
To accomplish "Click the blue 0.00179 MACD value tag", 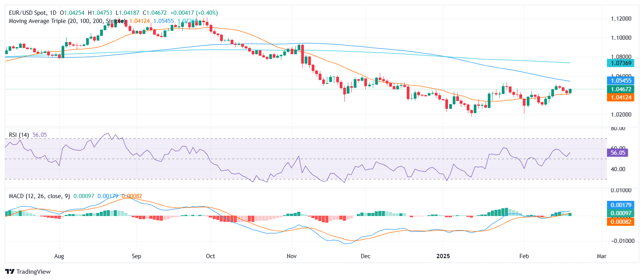I will pyautogui.click(x=621, y=205).
